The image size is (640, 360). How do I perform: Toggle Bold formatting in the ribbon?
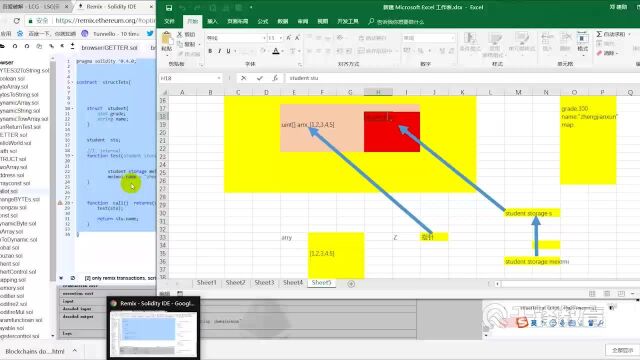coord(210,51)
